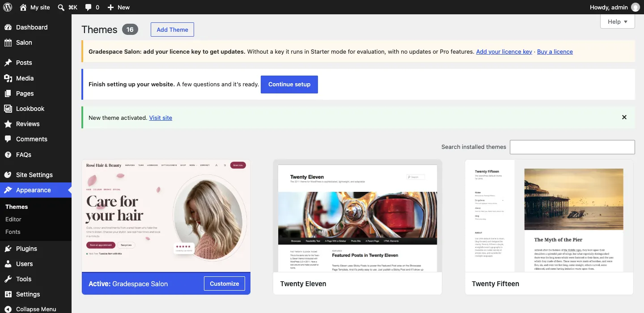Click the Themes page heading
Screen dimensions: 644x313
coord(99,30)
